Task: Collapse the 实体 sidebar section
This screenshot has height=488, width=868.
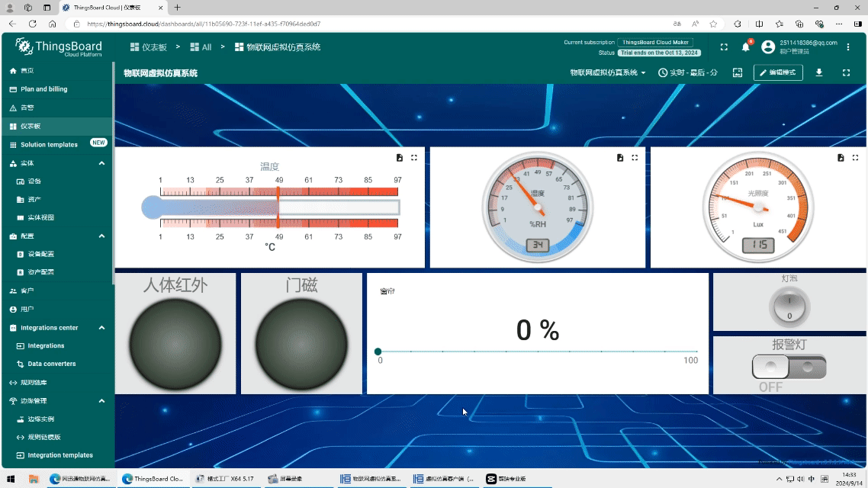Action: pyautogui.click(x=101, y=163)
